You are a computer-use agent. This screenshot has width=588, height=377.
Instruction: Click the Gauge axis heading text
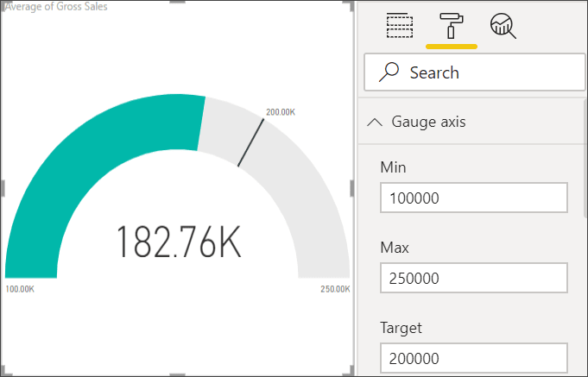click(428, 122)
